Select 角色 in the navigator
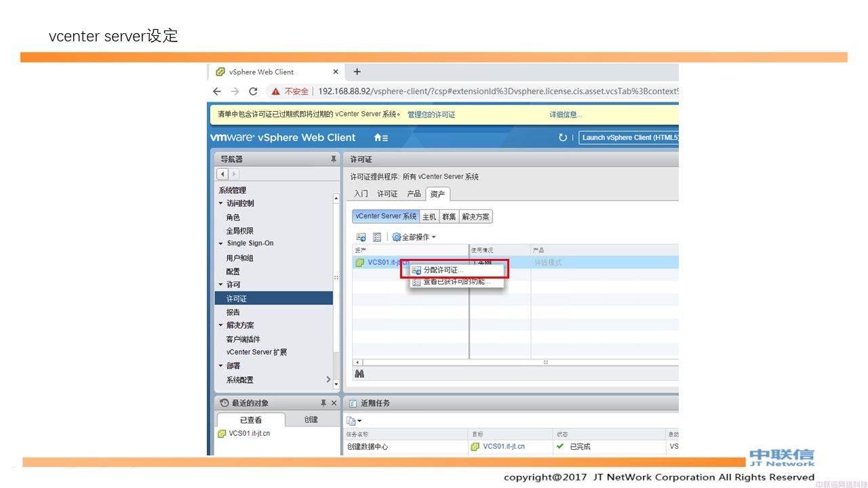 pos(233,218)
